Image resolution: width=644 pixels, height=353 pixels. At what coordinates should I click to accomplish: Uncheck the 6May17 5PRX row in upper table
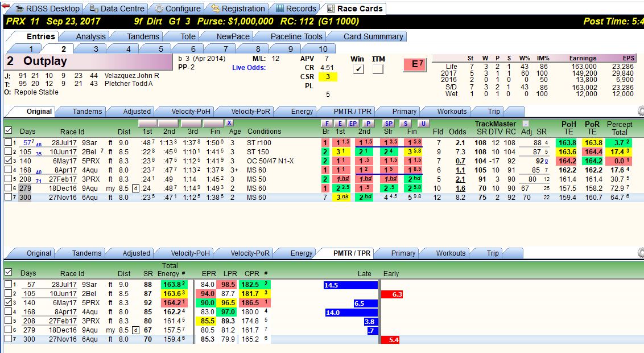point(8,161)
